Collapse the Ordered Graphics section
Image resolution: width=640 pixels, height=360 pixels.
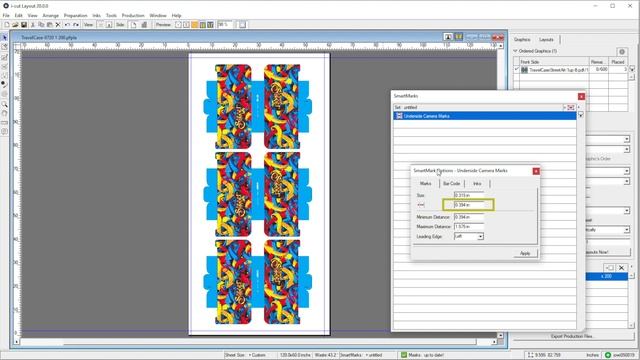pos(515,51)
